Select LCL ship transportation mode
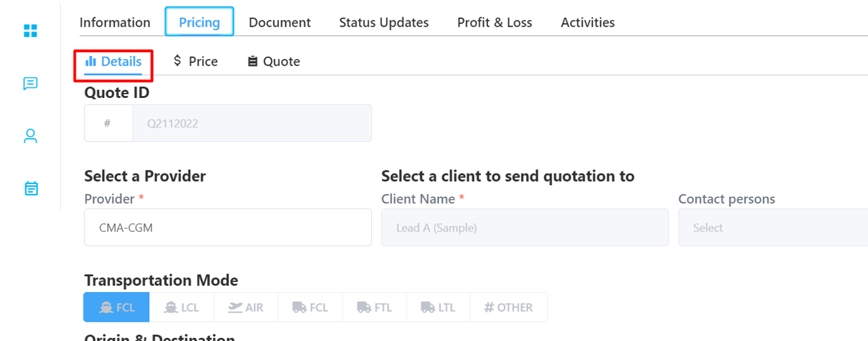 click(x=182, y=307)
